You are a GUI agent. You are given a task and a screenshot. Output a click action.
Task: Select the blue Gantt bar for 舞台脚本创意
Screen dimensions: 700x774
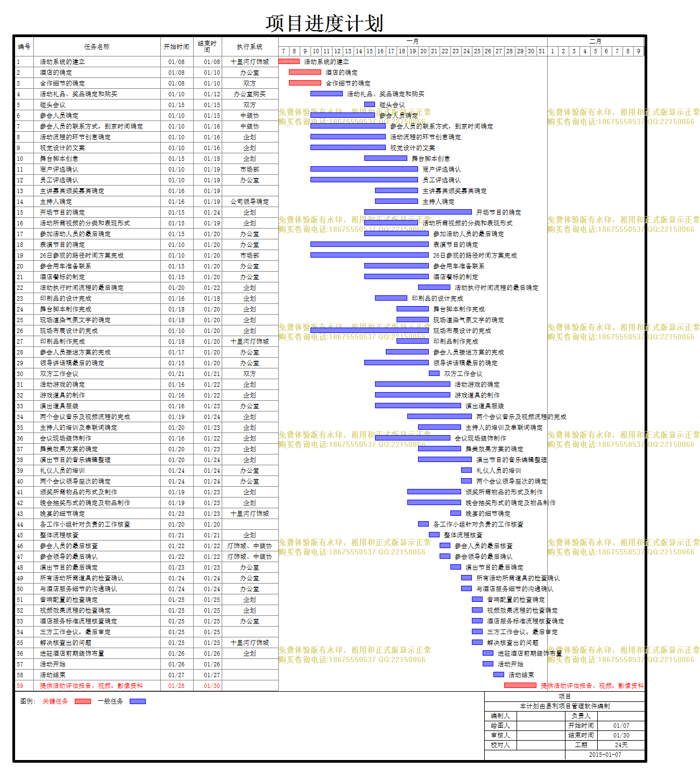(x=386, y=158)
